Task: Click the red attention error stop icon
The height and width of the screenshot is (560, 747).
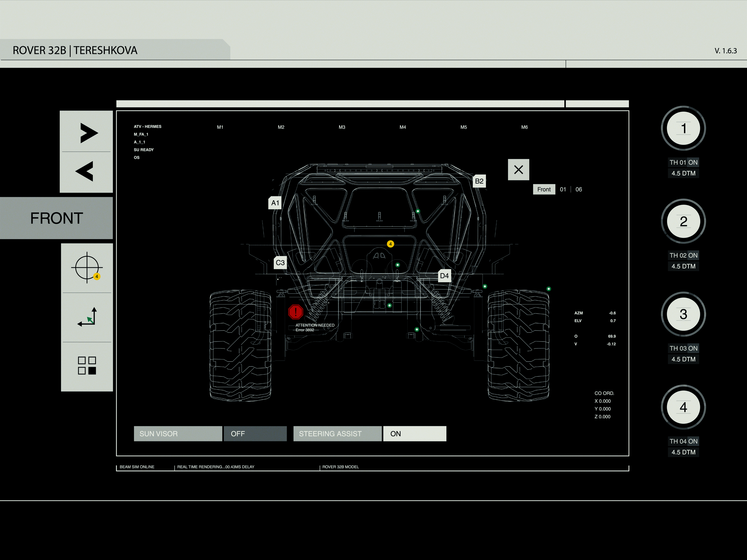Action: [x=295, y=311]
